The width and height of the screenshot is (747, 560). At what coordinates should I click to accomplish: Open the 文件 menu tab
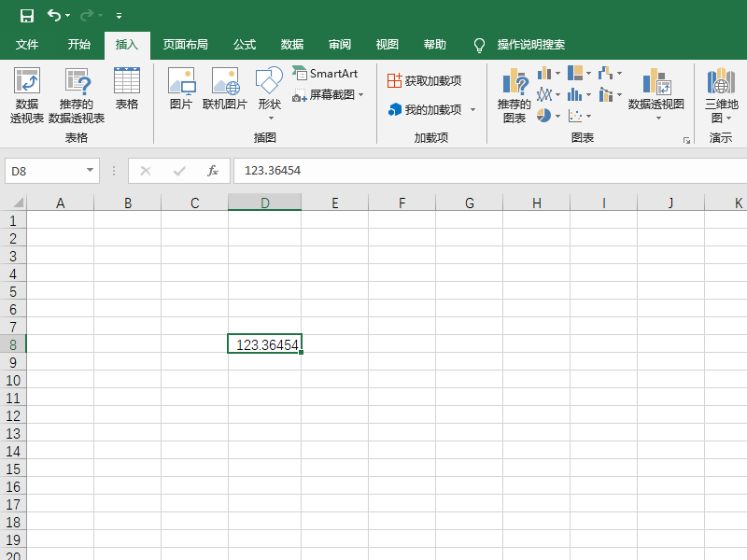click(x=27, y=45)
